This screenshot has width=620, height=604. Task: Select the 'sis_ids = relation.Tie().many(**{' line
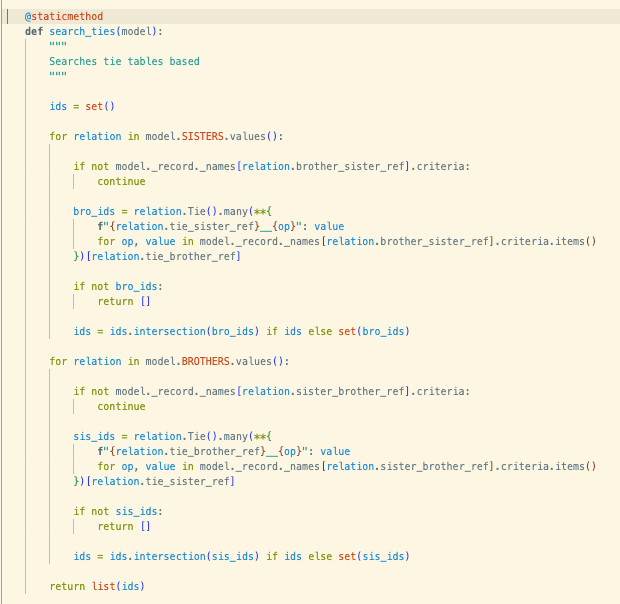click(172, 436)
